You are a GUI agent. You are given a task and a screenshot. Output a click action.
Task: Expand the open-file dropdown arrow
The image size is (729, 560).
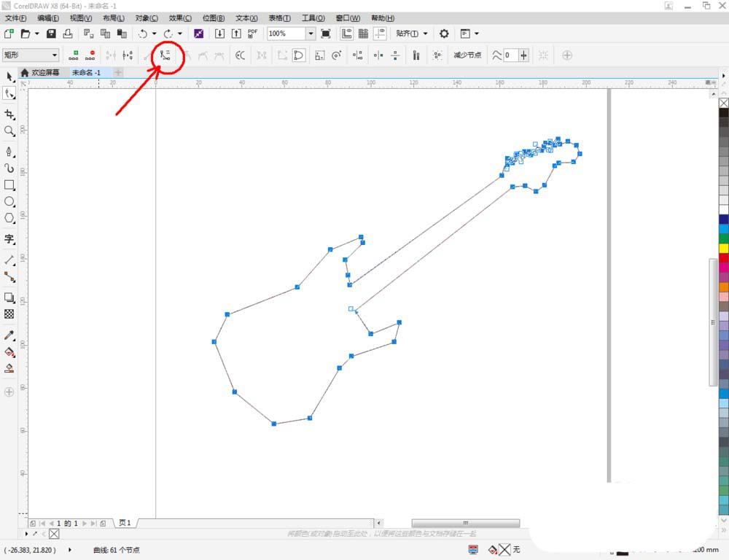pos(36,34)
